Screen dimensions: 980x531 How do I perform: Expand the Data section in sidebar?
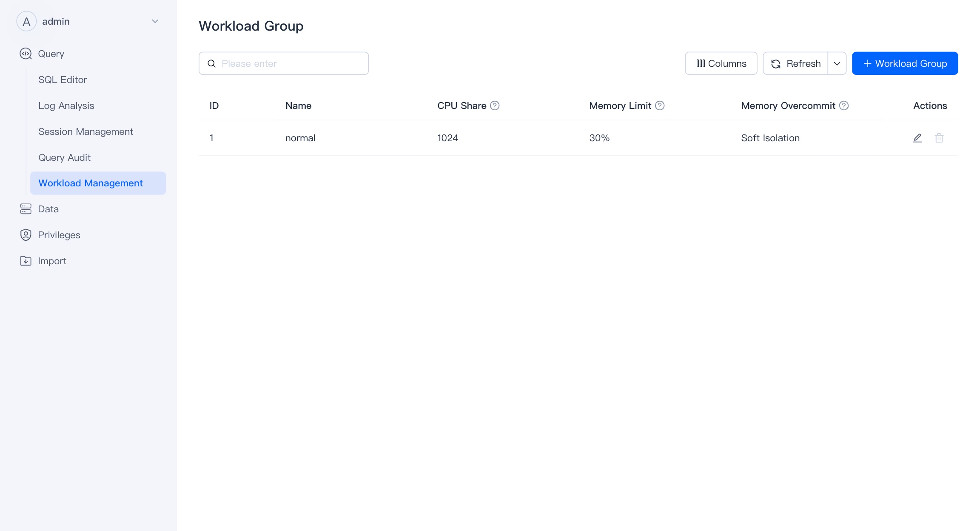pos(48,209)
